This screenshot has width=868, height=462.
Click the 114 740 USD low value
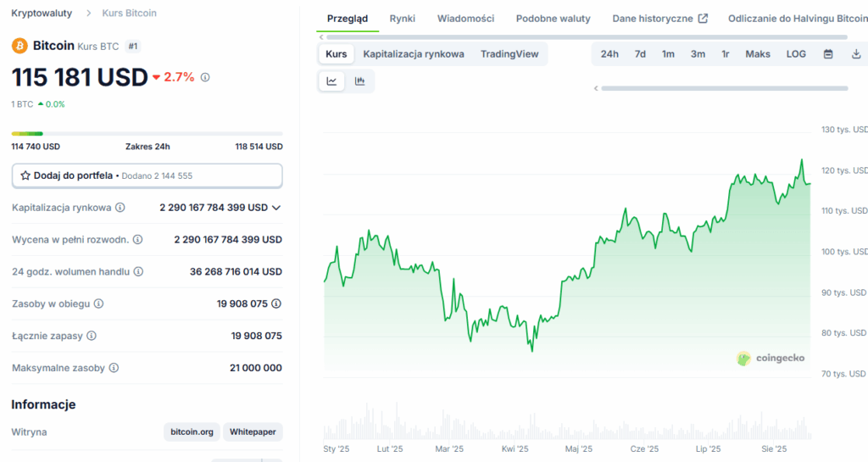click(x=36, y=147)
